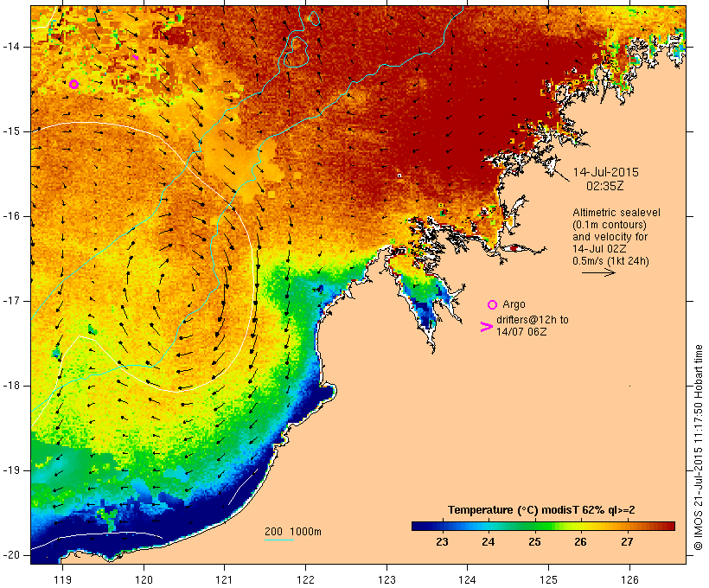Viewport: 709px width, 588px height.
Task: Click the cyan 200m depth contour legend line
Action: click(x=279, y=540)
